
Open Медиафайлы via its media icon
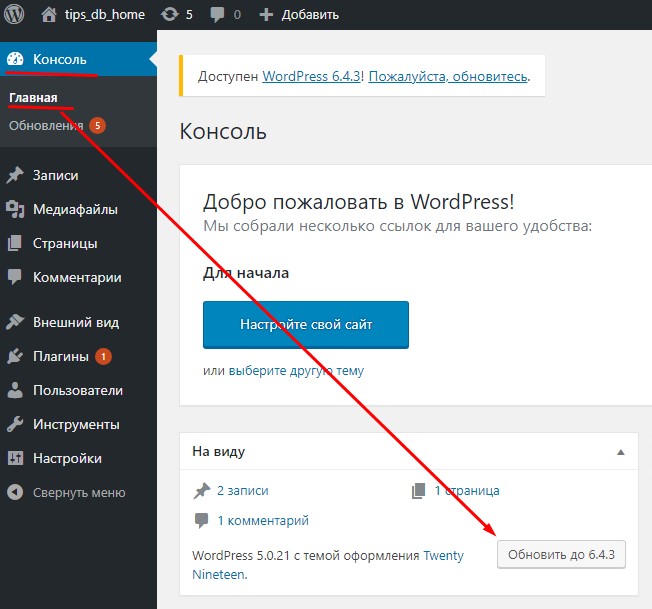click(x=15, y=209)
